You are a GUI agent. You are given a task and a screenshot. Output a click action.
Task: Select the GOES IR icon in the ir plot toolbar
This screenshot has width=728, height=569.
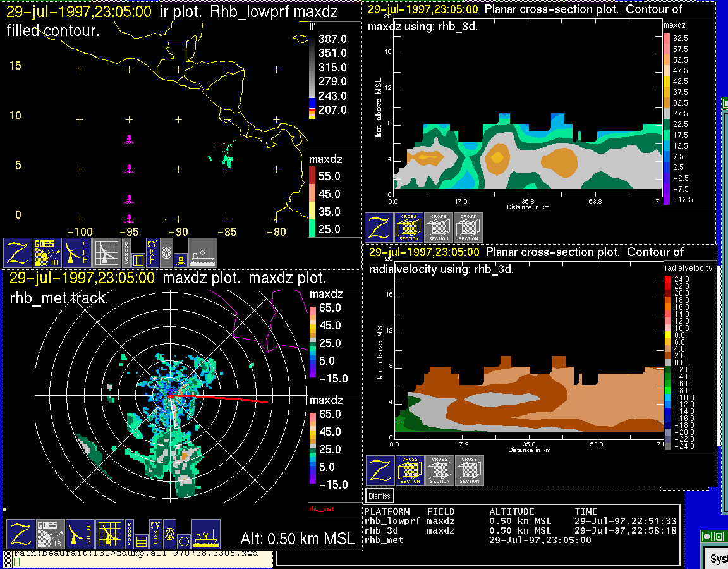[x=48, y=253]
